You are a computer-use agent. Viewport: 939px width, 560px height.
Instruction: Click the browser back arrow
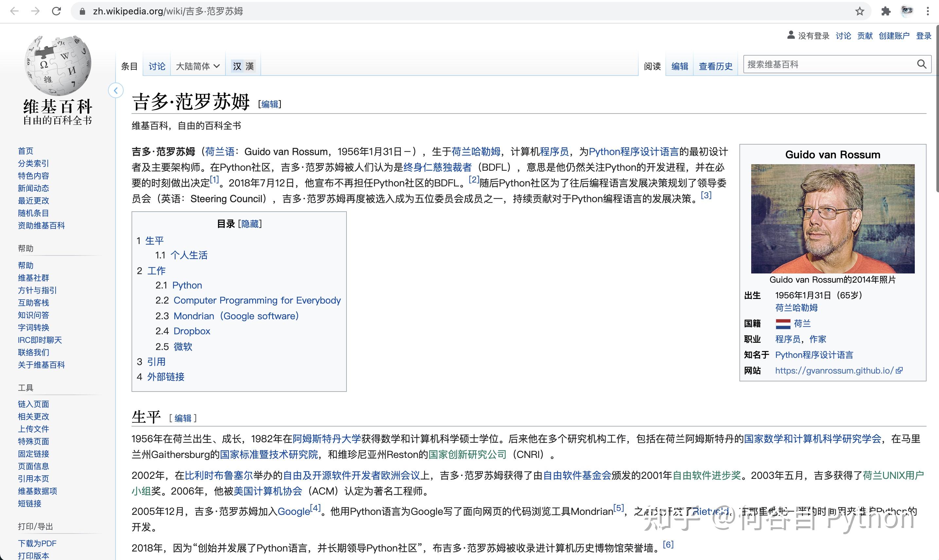[x=14, y=11]
